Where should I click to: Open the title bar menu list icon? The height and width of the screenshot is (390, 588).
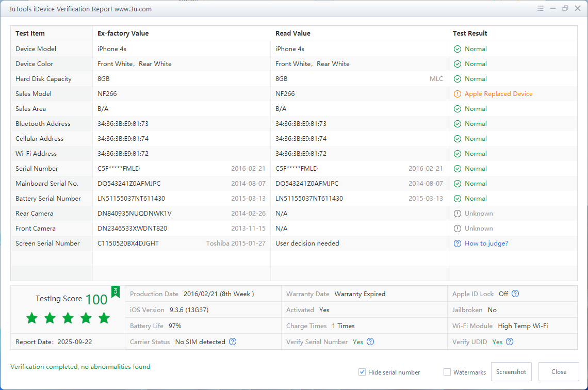pyautogui.click(x=541, y=9)
